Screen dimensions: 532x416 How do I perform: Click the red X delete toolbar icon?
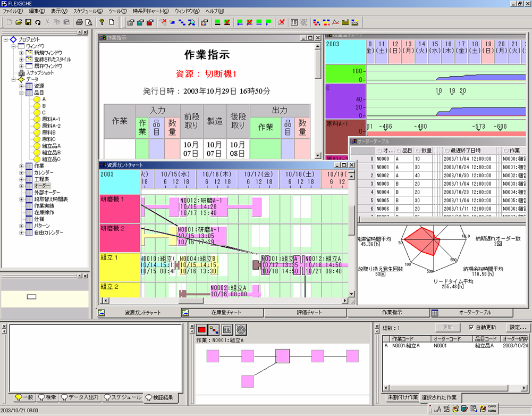click(x=281, y=22)
